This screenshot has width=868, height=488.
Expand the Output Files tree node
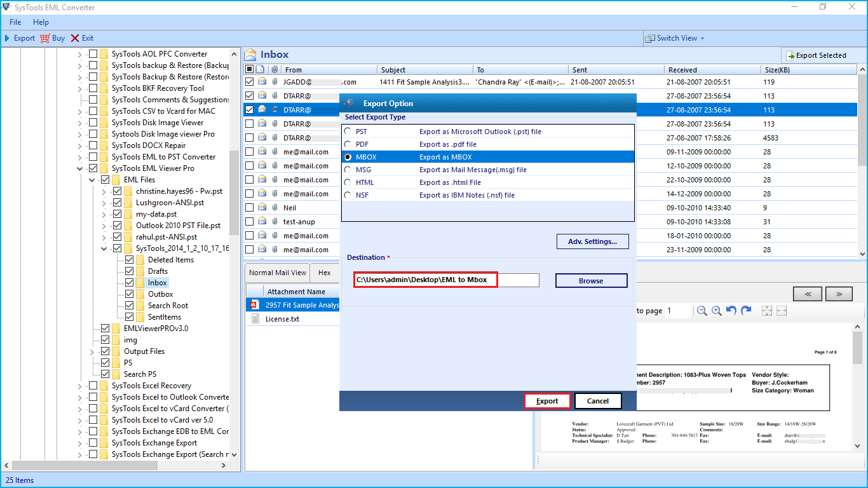pos(92,351)
